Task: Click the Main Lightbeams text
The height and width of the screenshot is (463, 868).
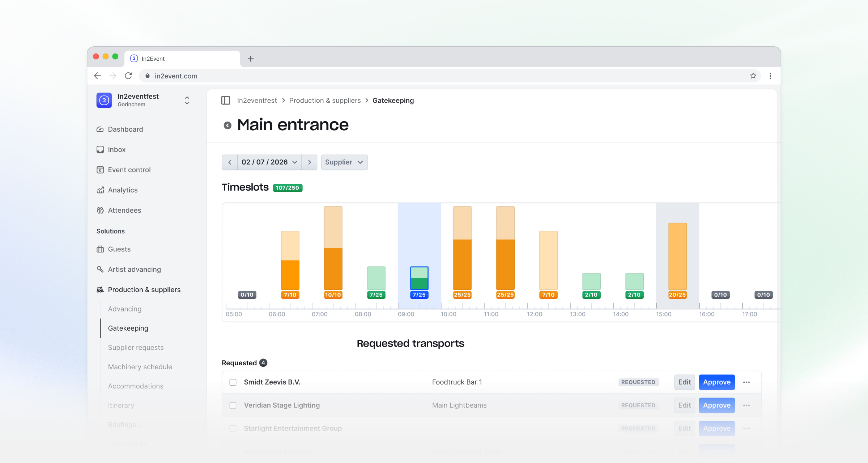Action: pos(459,405)
